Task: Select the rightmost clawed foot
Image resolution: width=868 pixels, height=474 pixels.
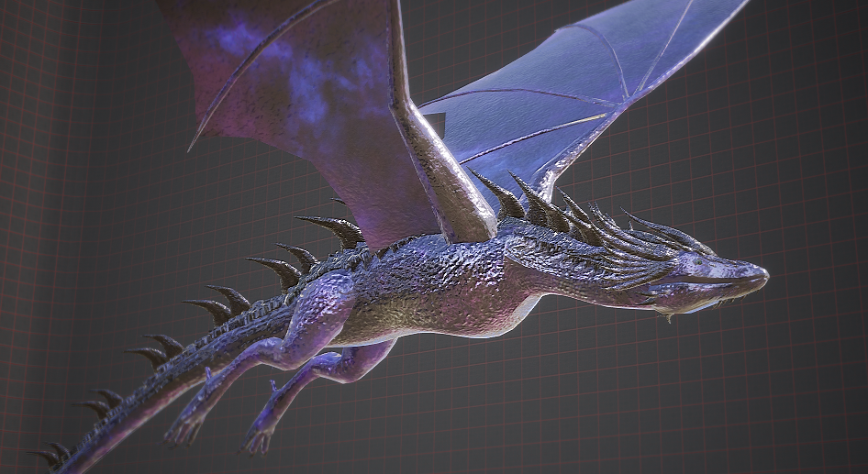Action: (259, 440)
